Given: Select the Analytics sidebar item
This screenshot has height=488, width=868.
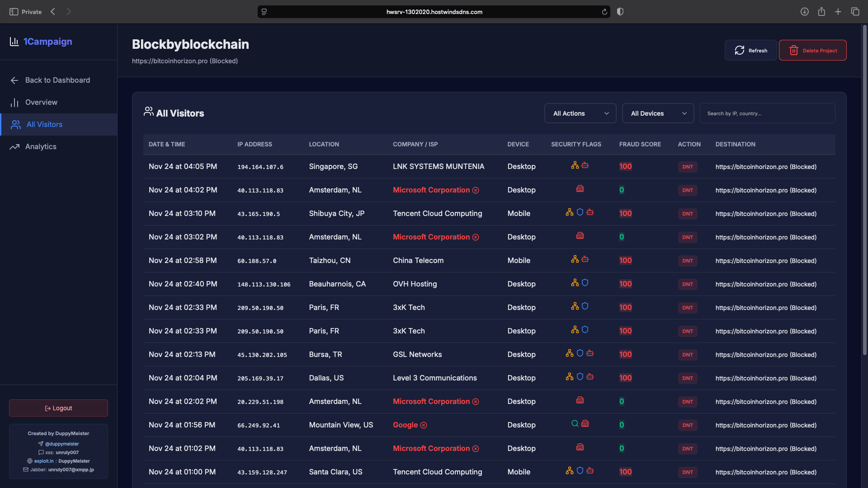Looking at the screenshot, I should coord(41,146).
